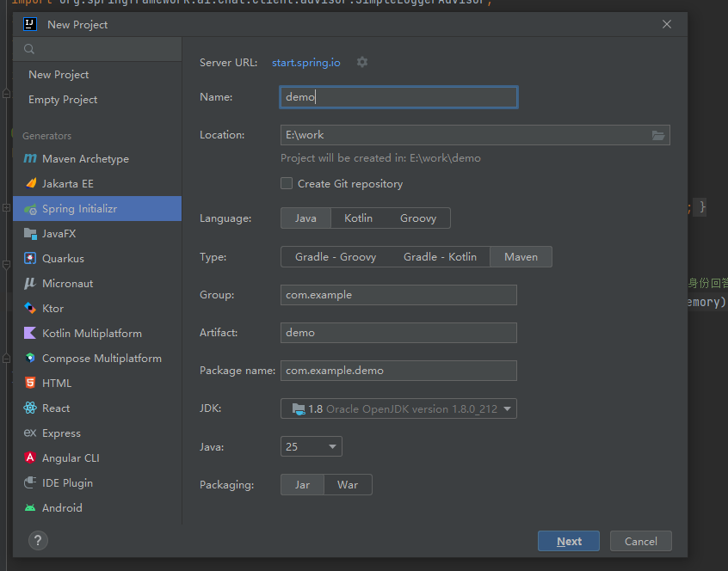This screenshot has width=728, height=571.
Task: Open the JDK dropdown
Action: [x=398, y=408]
